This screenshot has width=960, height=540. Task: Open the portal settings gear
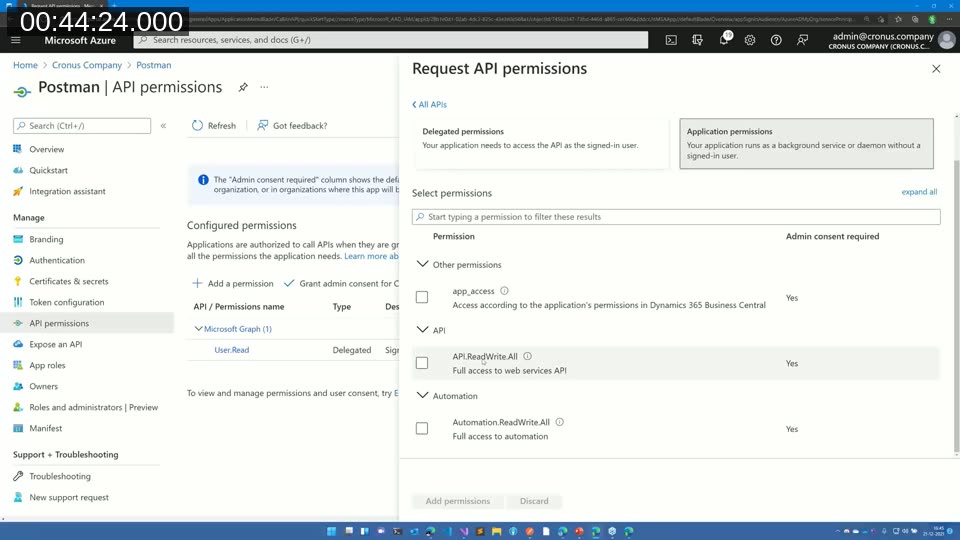coord(750,40)
